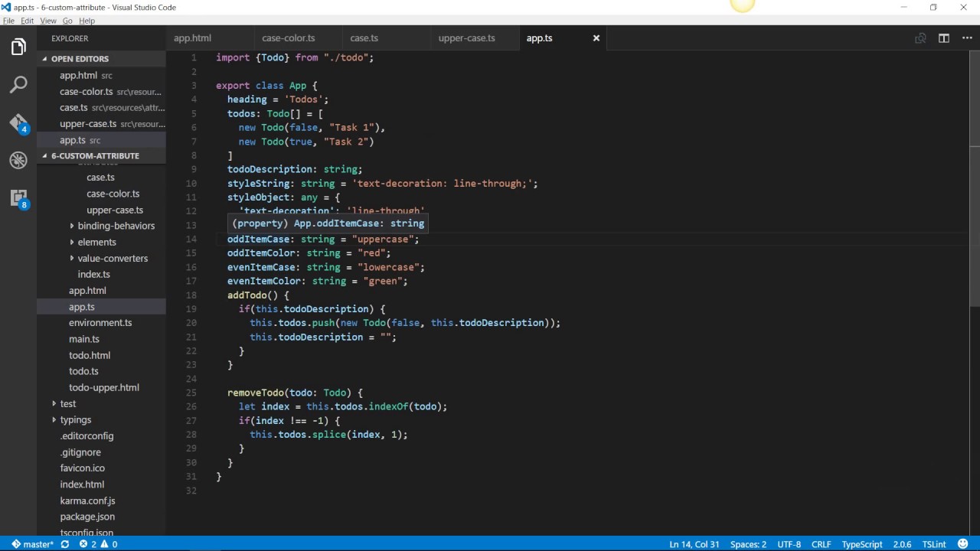Click the git branch master* indicator
The height and width of the screenshot is (551, 980).
tap(32, 544)
